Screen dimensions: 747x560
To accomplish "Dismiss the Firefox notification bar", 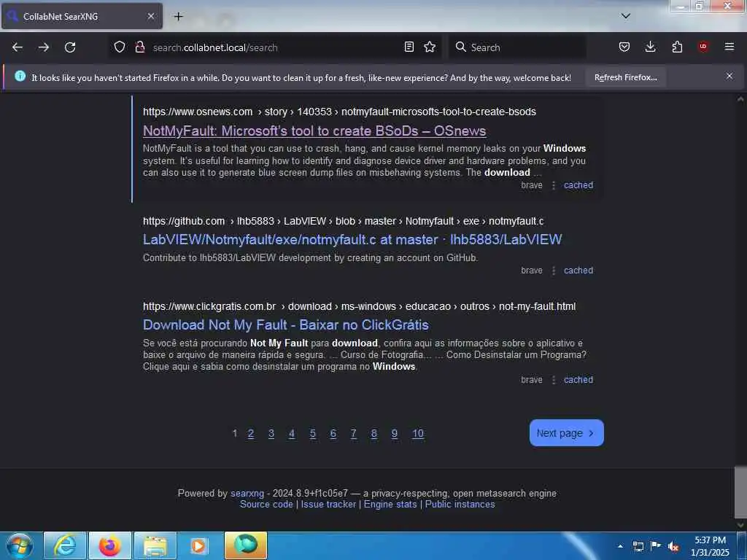I will tap(729, 76).
